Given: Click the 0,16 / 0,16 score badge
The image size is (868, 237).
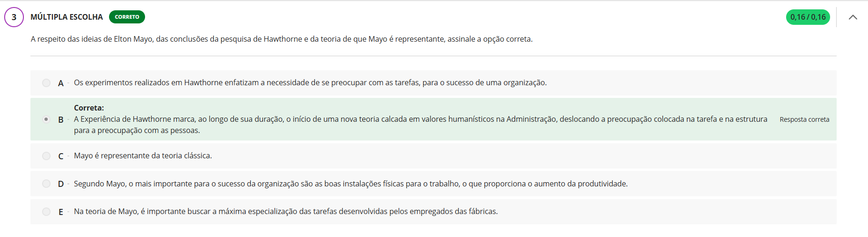Looking at the screenshot, I should click(808, 17).
